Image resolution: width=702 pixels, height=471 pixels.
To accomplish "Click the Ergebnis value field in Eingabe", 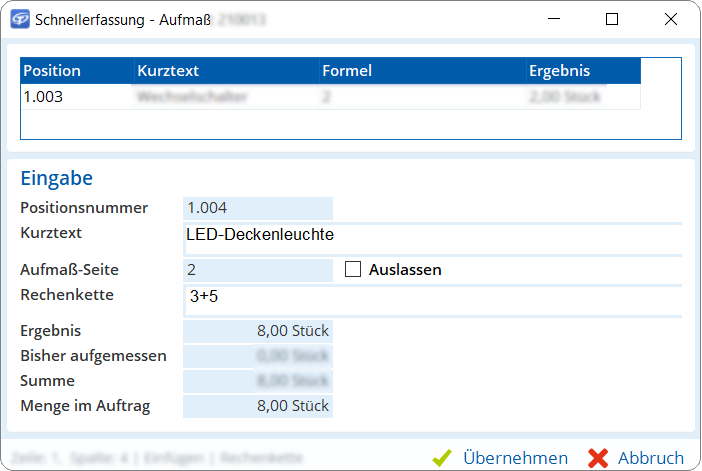I will pos(258,331).
